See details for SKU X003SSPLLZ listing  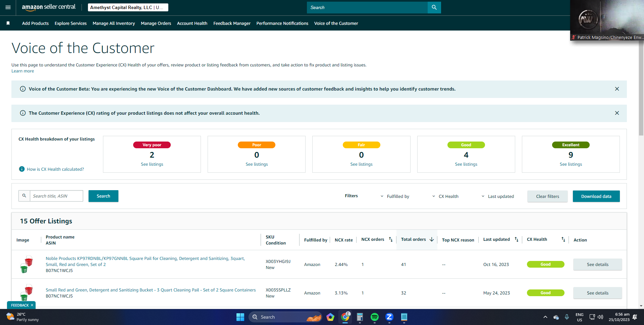[597, 293]
